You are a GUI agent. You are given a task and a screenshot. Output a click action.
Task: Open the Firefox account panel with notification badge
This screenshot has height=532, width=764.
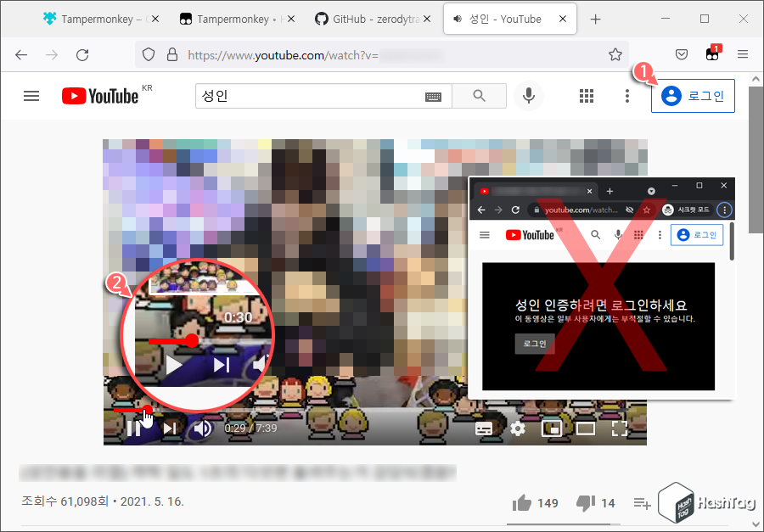click(x=712, y=54)
